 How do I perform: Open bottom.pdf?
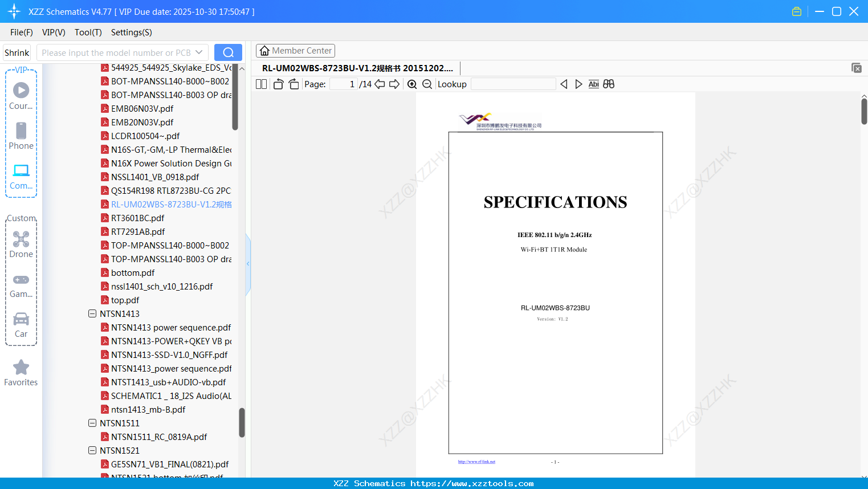click(133, 272)
